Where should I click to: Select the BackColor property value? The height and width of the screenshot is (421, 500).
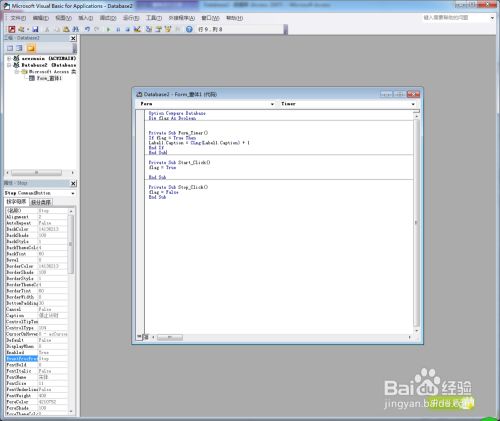point(53,229)
